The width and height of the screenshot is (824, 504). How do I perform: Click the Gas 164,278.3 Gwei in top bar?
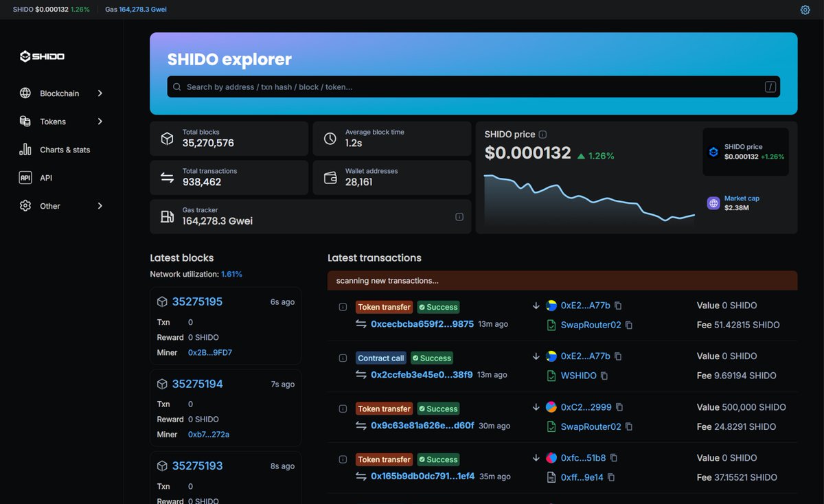pos(136,10)
